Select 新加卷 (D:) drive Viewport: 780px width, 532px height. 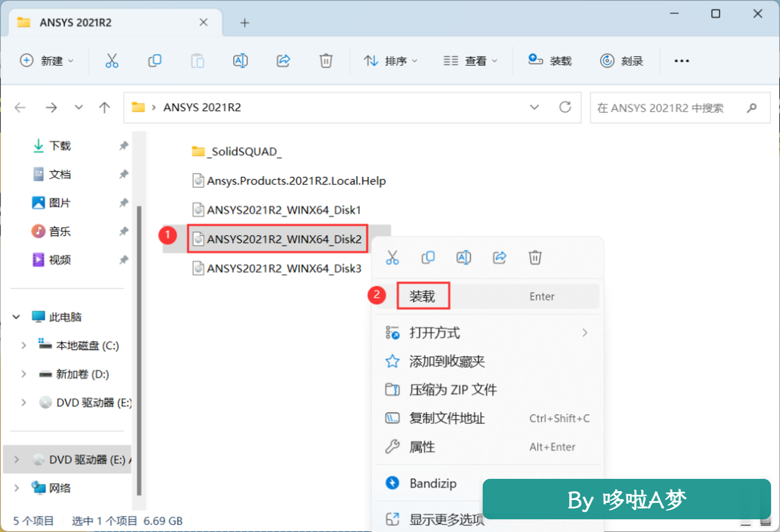[x=82, y=374]
